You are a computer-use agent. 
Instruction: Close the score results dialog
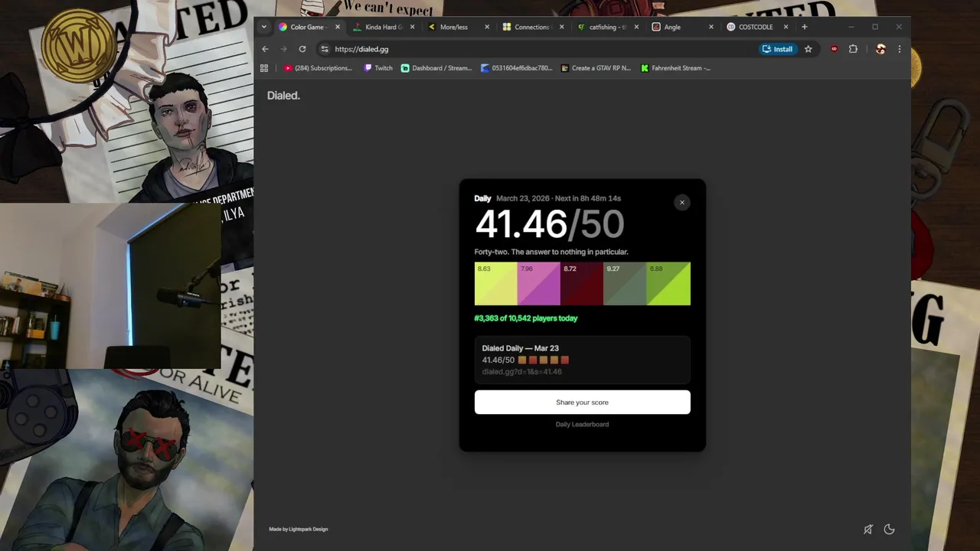click(x=682, y=203)
